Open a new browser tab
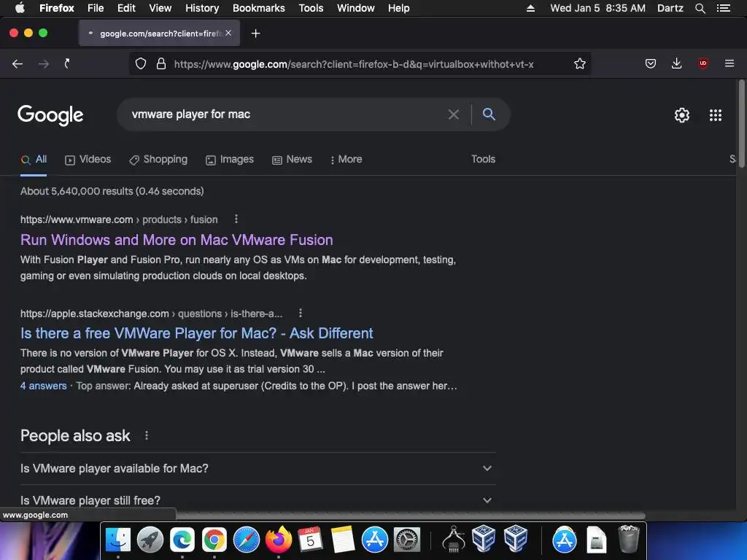Image resolution: width=747 pixels, height=560 pixels. [x=256, y=34]
